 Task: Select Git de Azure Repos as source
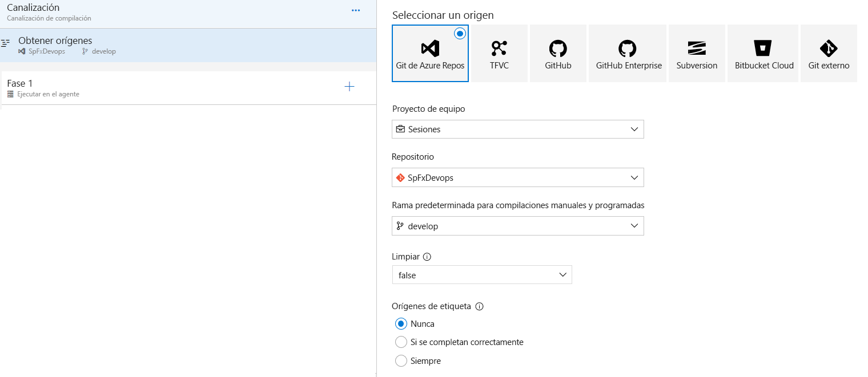point(430,53)
